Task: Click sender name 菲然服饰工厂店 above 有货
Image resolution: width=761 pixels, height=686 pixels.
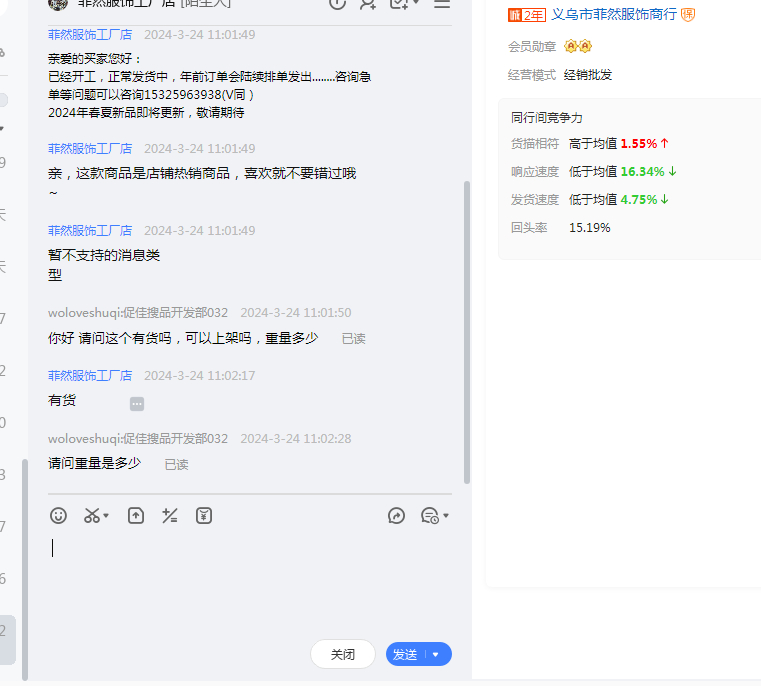Action: [90, 375]
